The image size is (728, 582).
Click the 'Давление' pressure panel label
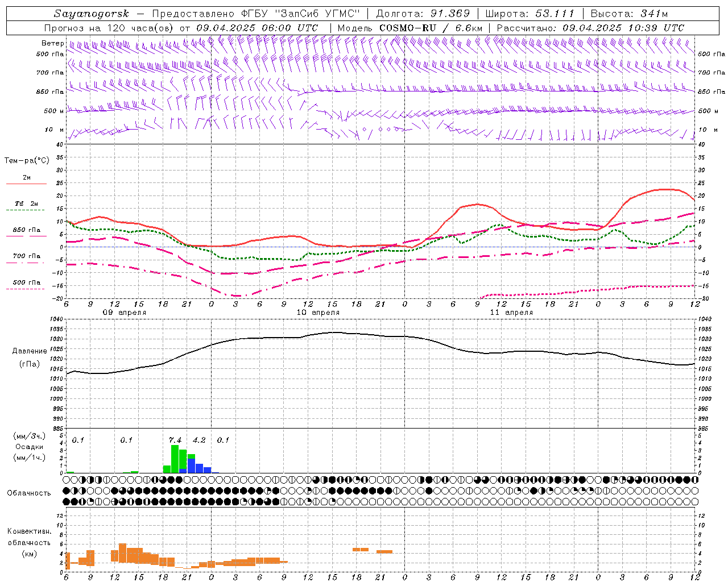click(28, 351)
